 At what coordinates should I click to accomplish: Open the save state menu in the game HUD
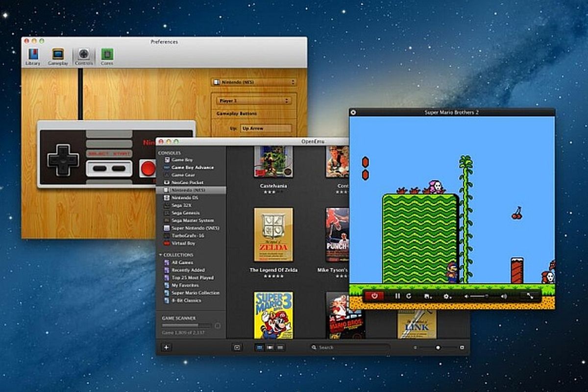tap(427, 296)
